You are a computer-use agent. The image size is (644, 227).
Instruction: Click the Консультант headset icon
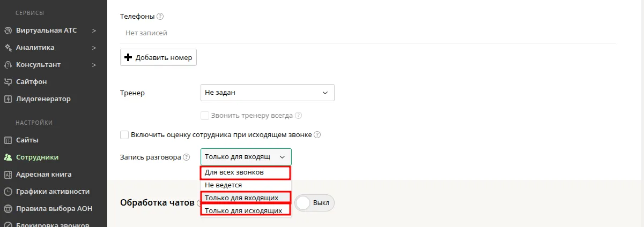point(8,65)
